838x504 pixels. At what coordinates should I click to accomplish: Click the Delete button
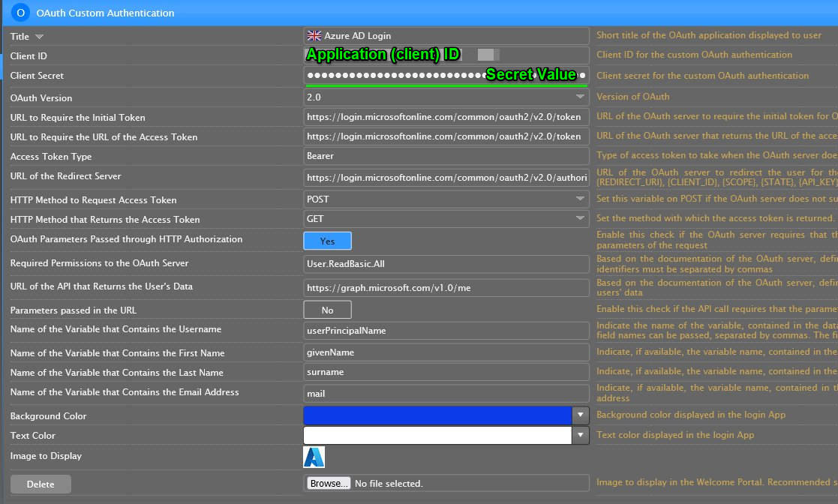pyautogui.click(x=41, y=484)
